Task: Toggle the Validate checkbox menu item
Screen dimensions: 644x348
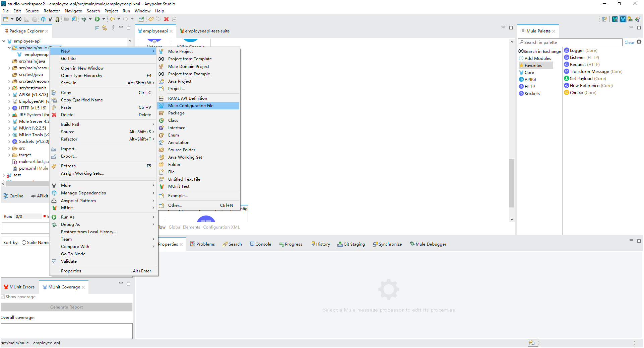Action: (54, 262)
